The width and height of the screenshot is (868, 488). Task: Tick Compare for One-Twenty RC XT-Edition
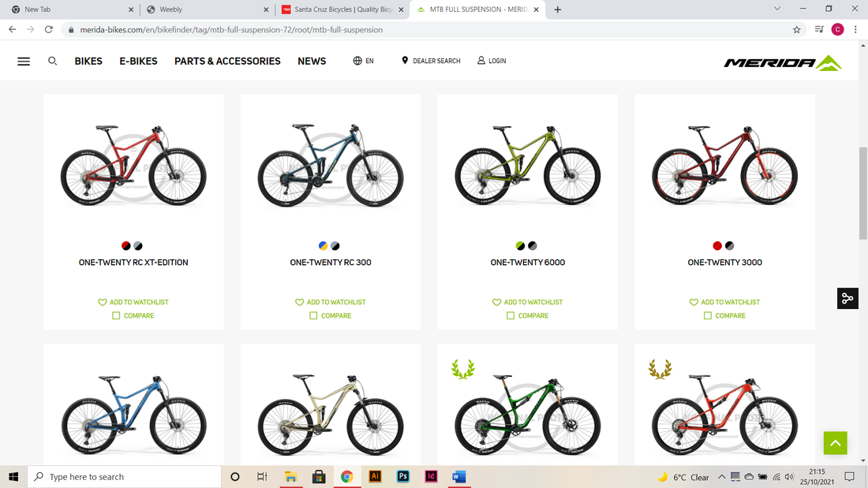click(116, 315)
